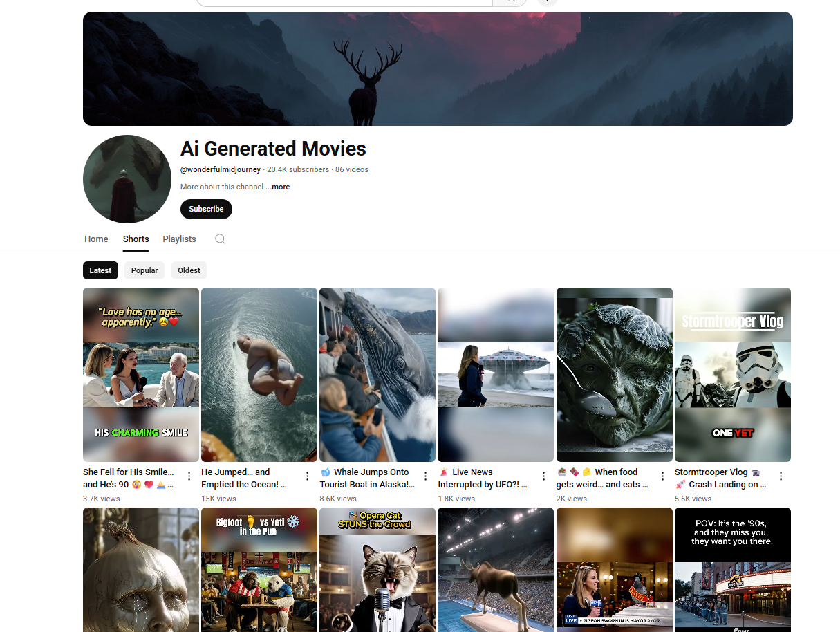840x632 pixels.
Task: Open three-dot menu for Stormtrooper Vlog short
Action: click(781, 476)
